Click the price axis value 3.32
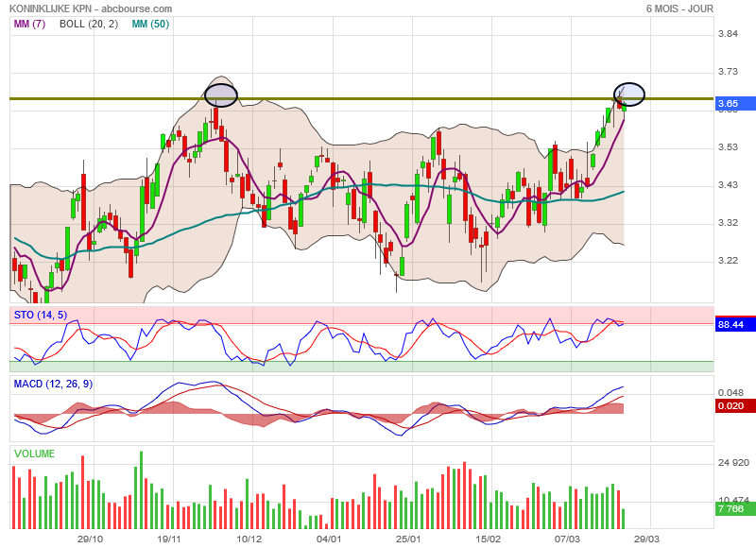Screen dimensions: 756x548 pyautogui.click(x=728, y=223)
